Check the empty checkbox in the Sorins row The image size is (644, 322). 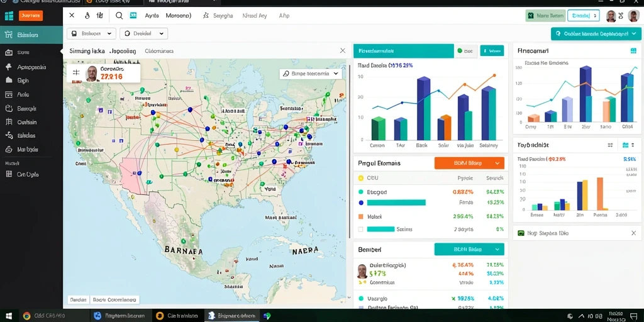tap(360, 229)
